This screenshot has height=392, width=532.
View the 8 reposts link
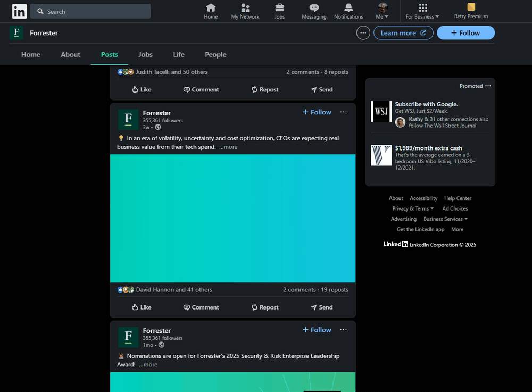click(336, 72)
